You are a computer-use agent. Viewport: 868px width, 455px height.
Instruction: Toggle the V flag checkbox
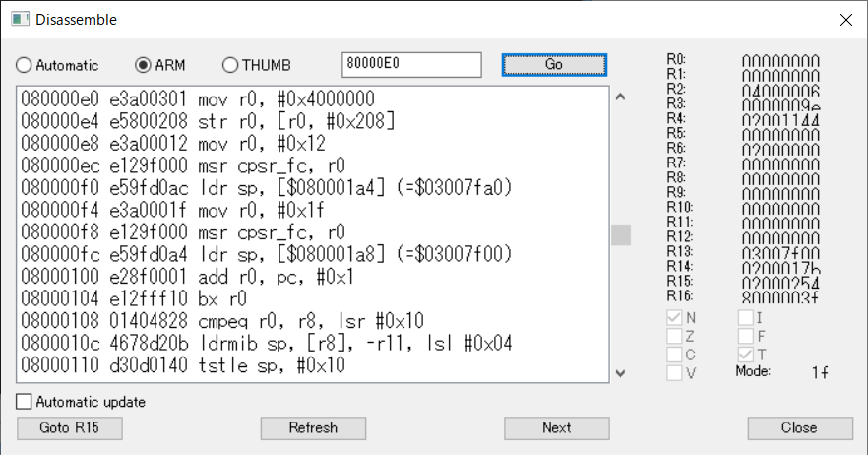point(674,372)
